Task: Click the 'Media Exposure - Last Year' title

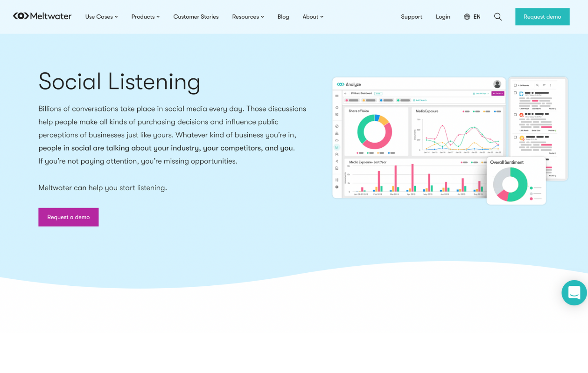Action: (x=368, y=162)
